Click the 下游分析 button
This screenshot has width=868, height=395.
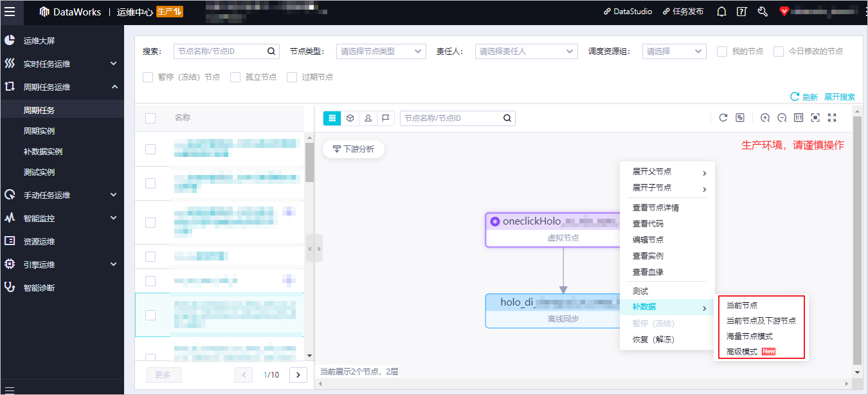[x=353, y=149]
